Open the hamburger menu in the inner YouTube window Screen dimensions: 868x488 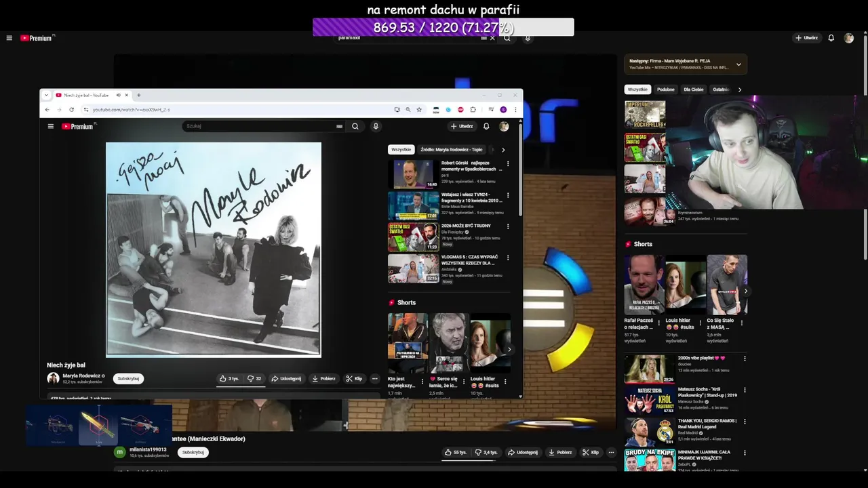pos(50,126)
